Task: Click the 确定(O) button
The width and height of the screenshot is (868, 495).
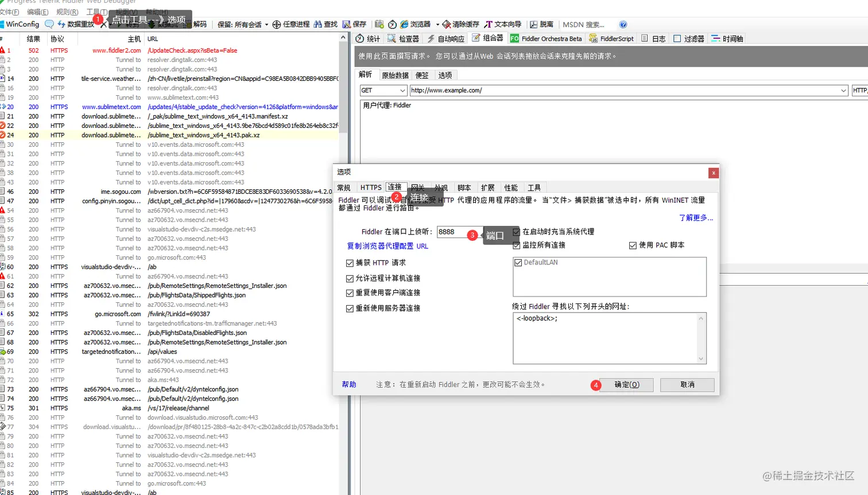Action: tap(627, 384)
